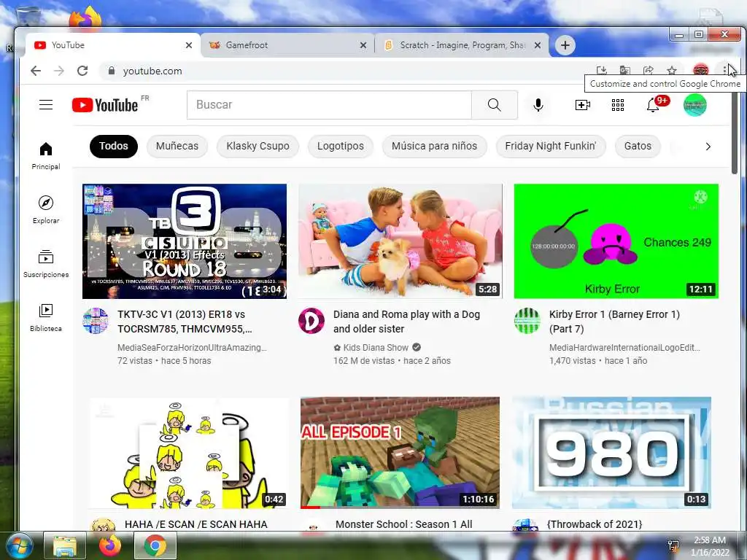This screenshot has height=560, width=747.
Task: Switch to the Scratch tab
Action: (461, 45)
